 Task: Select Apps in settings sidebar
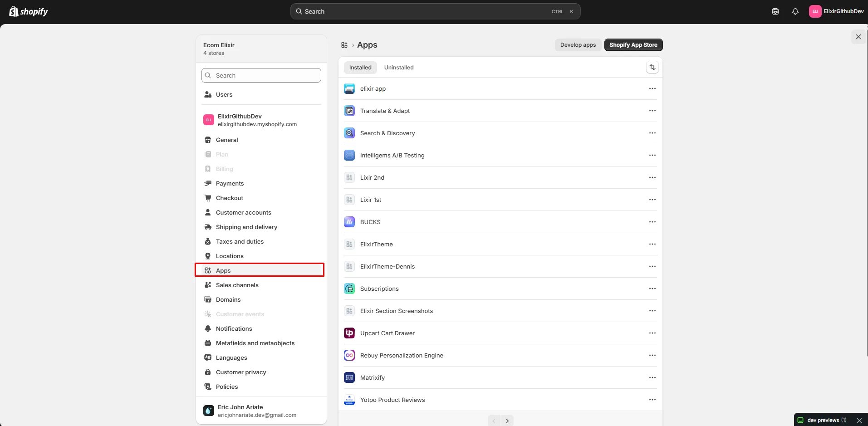pyautogui.click(x=261, y=270)
